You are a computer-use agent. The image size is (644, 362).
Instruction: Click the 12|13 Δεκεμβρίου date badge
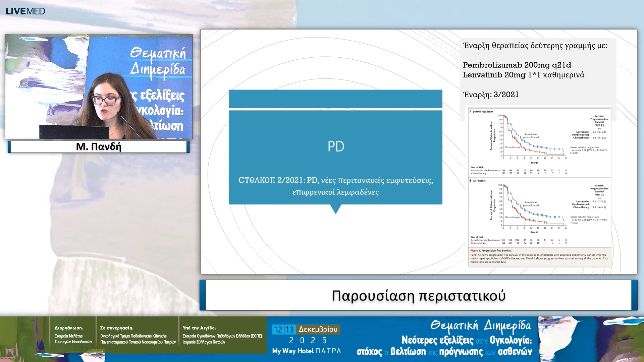[x=306, y=329]
